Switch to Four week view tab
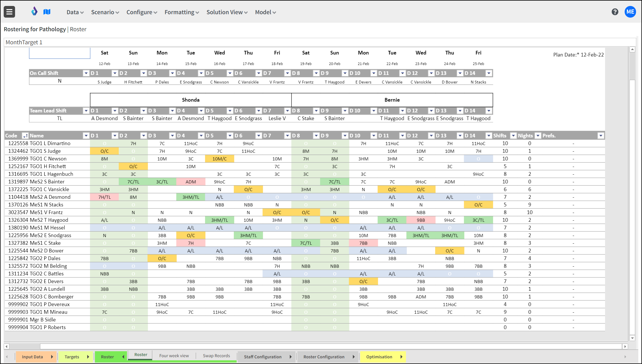 174,355
